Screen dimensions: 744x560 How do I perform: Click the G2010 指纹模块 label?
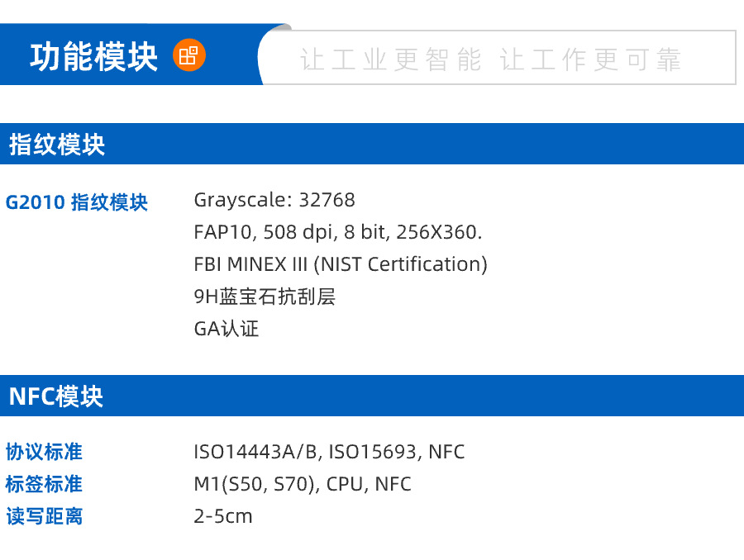pyautogui.click(x=77, y=202)
